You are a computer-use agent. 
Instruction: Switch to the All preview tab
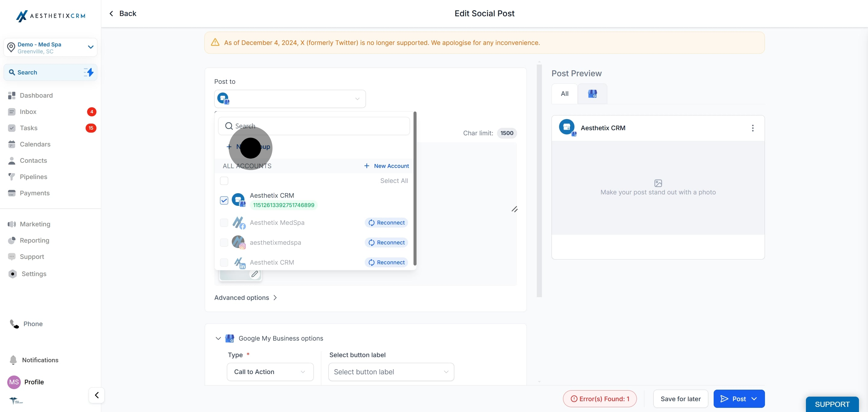[x=565, y=94]
